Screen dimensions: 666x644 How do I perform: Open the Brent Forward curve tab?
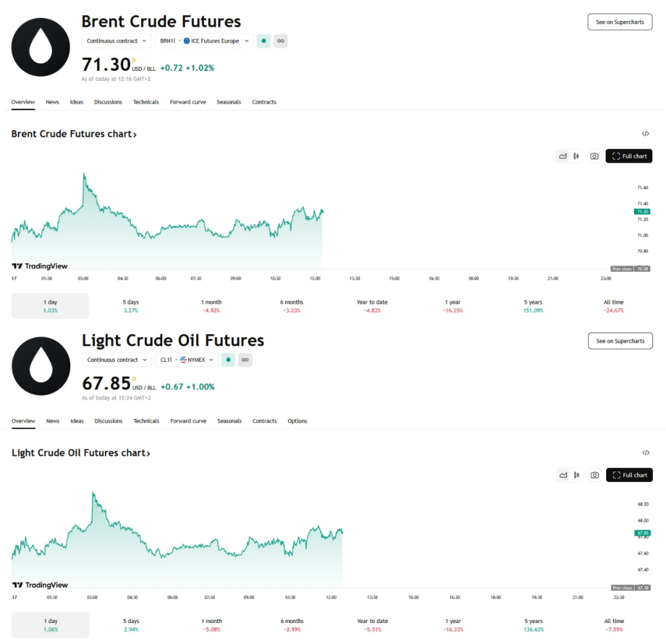(187, 102)
